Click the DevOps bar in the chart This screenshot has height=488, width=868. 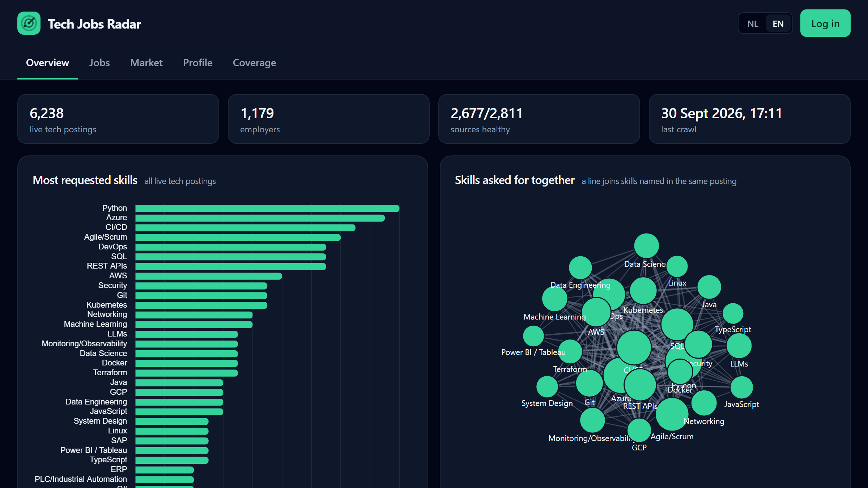coord(231,247)
